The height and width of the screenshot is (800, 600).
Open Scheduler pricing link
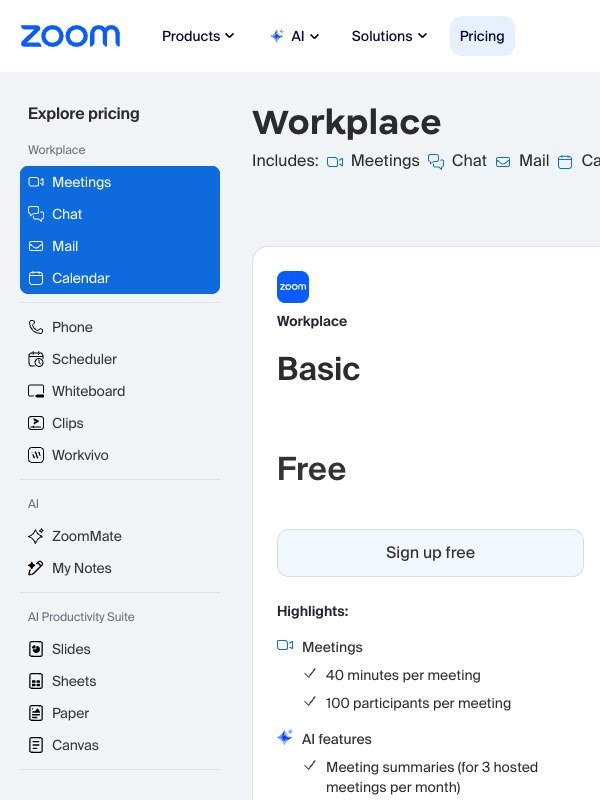(x=84, y=359)
